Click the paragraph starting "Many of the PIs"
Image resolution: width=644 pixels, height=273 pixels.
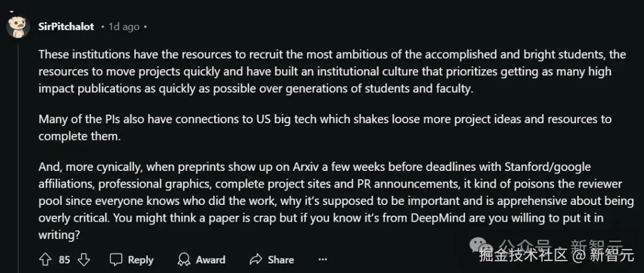coord(325,127)
